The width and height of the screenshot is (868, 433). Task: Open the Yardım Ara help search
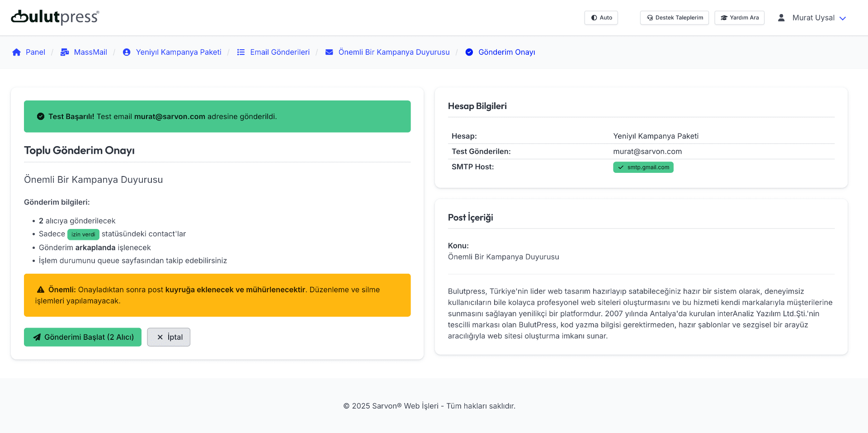pyautogui.click(x=739, y=18)
